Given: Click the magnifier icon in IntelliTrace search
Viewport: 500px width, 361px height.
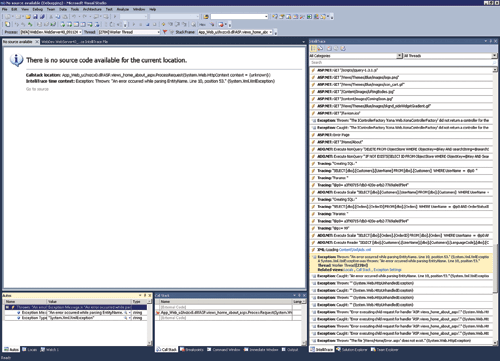Looking at the screenshot, I should coord(494,63).
